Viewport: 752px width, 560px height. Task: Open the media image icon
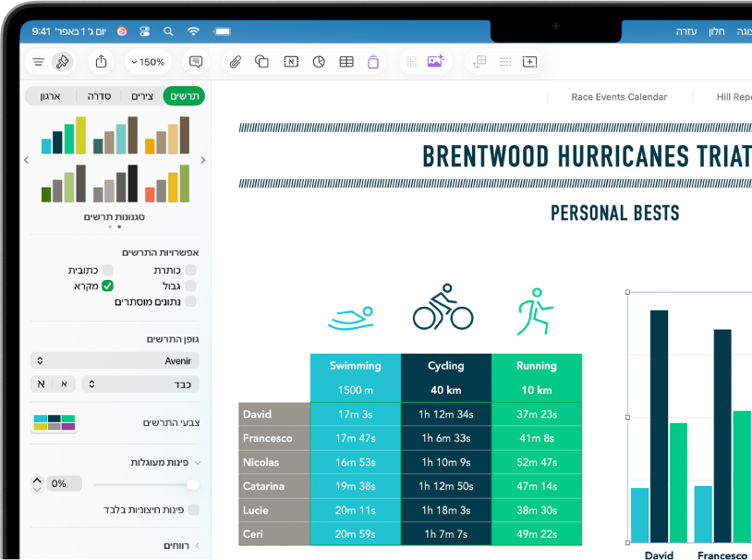click(x=435, y=61)
